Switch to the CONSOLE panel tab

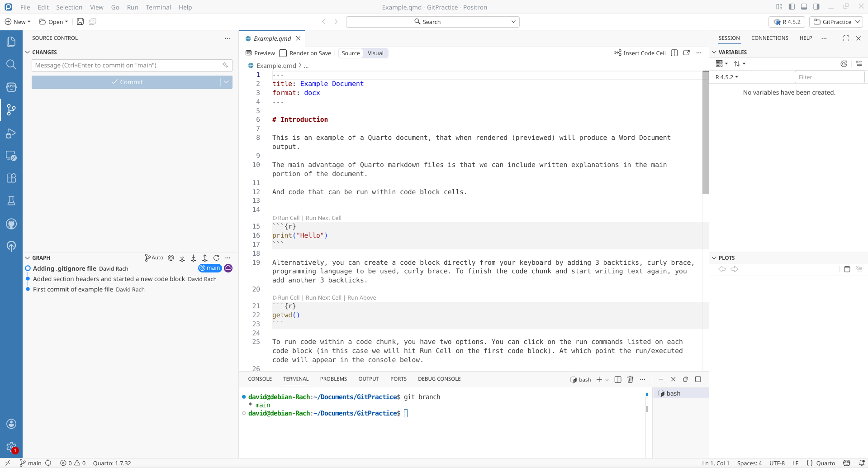[260, 379]
